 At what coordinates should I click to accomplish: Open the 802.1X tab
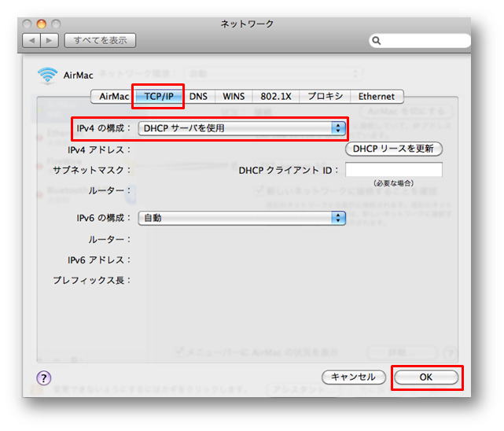276,97
